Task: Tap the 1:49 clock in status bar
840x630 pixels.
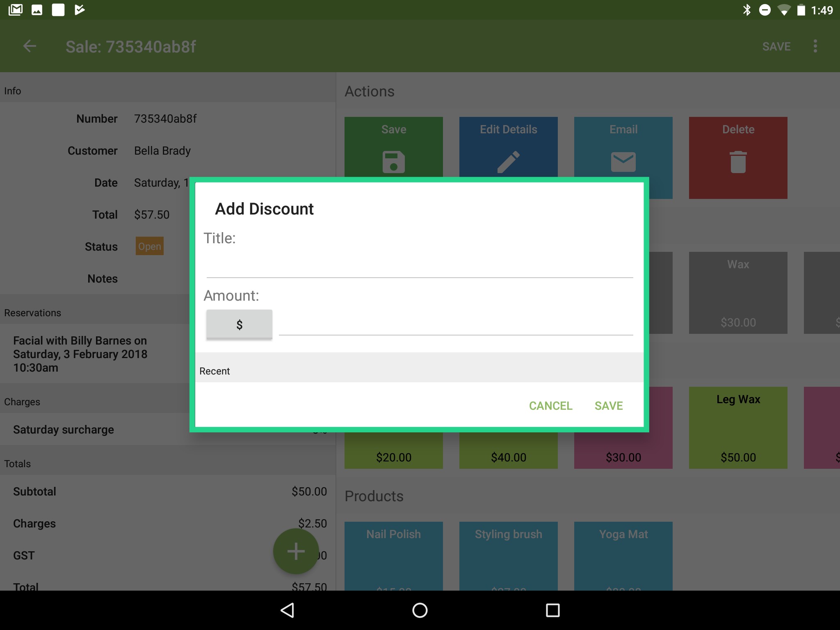Action: [x=822, y=10]
